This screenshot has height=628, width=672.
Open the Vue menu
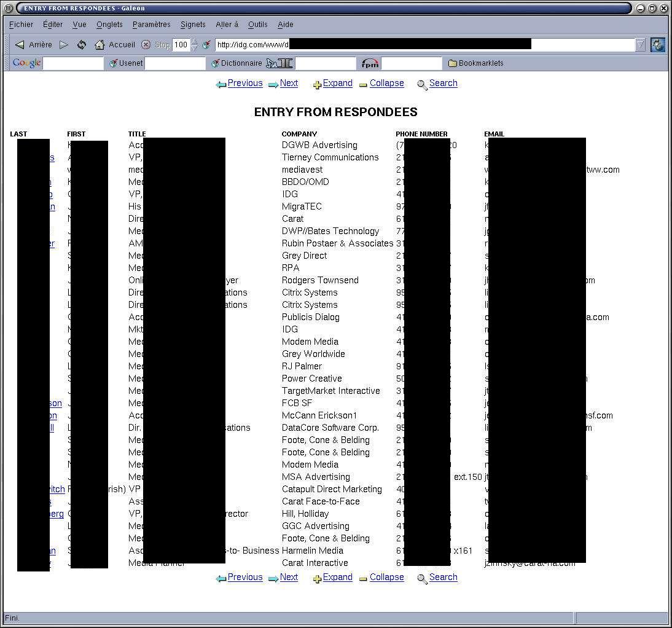point(79,25)
